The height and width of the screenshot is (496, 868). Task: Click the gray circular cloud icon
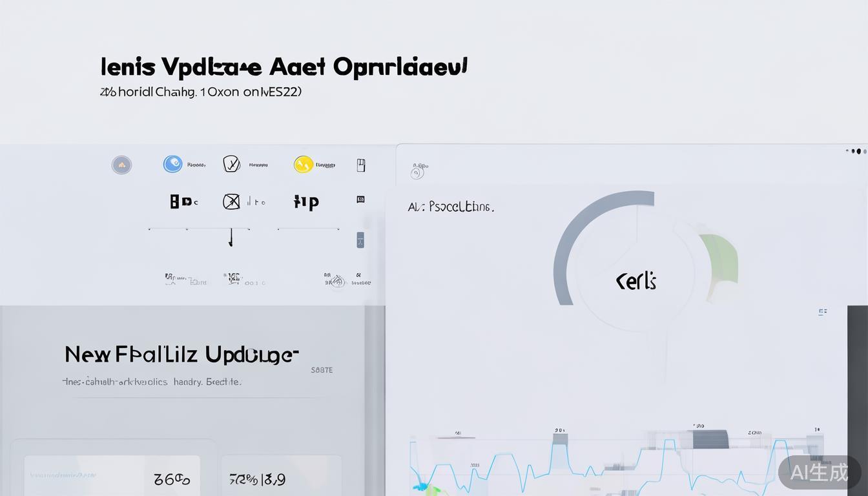click(121, 165)
